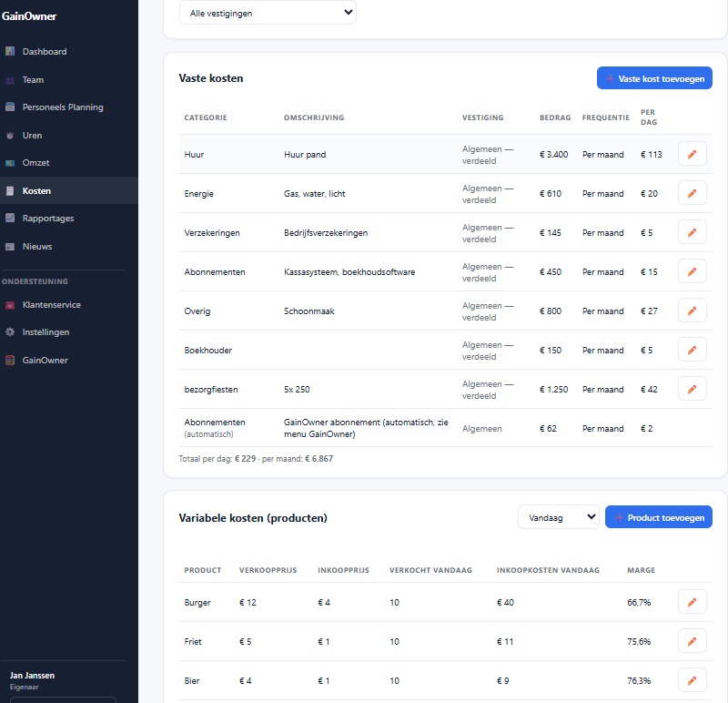Click pencil icon for Verzekeringen row
728x703 pixels.
pyautogui.click(x=692, y=232)
